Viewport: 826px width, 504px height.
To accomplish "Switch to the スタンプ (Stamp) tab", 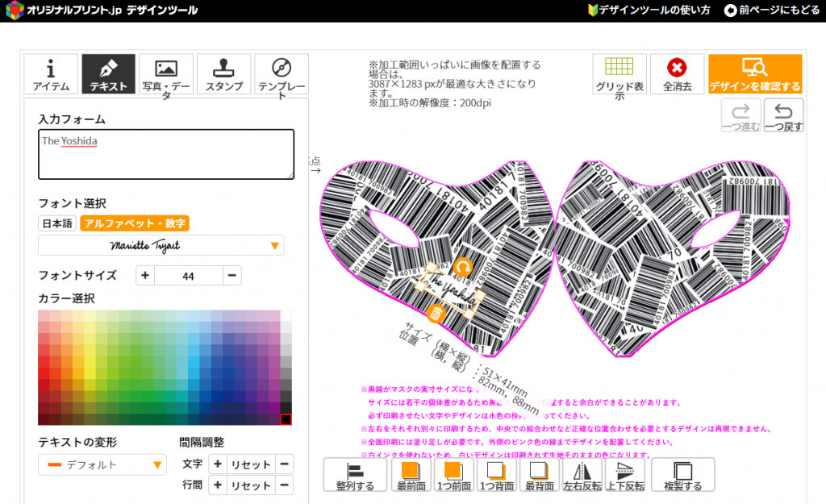I will [224, 73].
